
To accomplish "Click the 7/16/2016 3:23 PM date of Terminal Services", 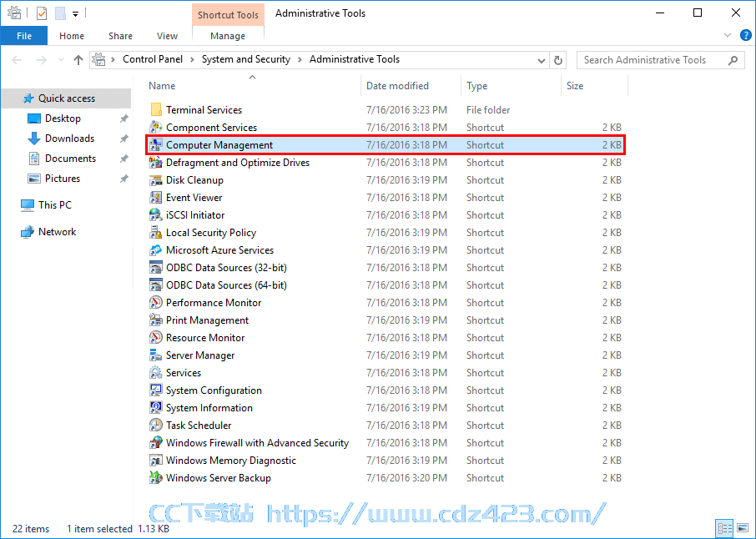I will pos(406,110).
